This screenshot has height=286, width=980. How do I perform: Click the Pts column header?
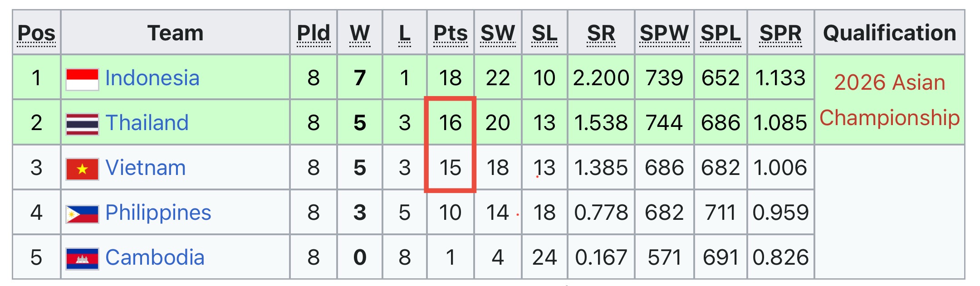click(451, 34)
